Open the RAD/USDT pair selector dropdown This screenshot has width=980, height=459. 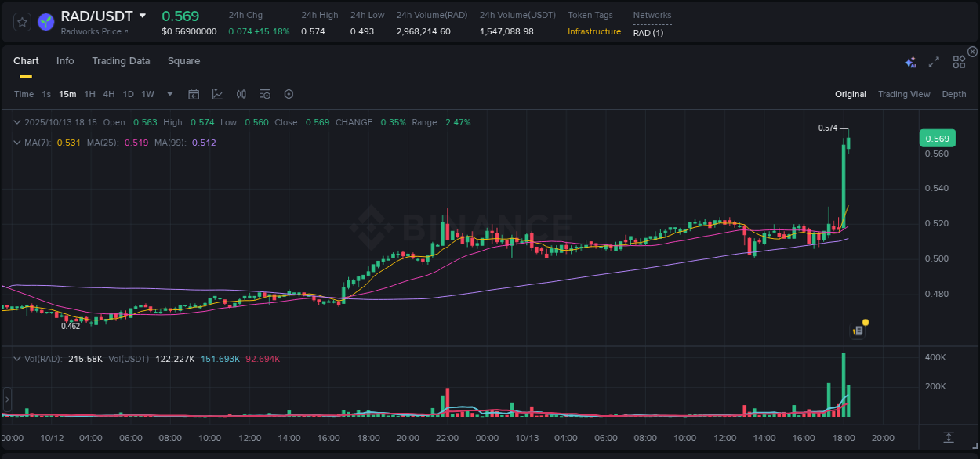click(99, 16)
